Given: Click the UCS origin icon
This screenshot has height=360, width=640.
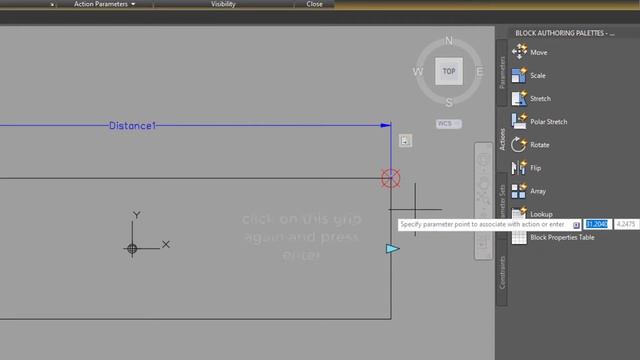Looking at the screenshot, I should (132, 249).
